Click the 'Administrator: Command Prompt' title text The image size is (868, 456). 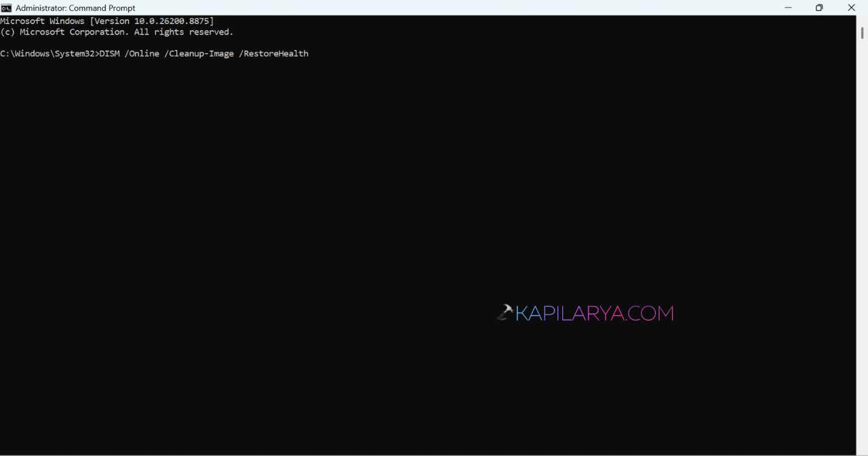[75, 8]
